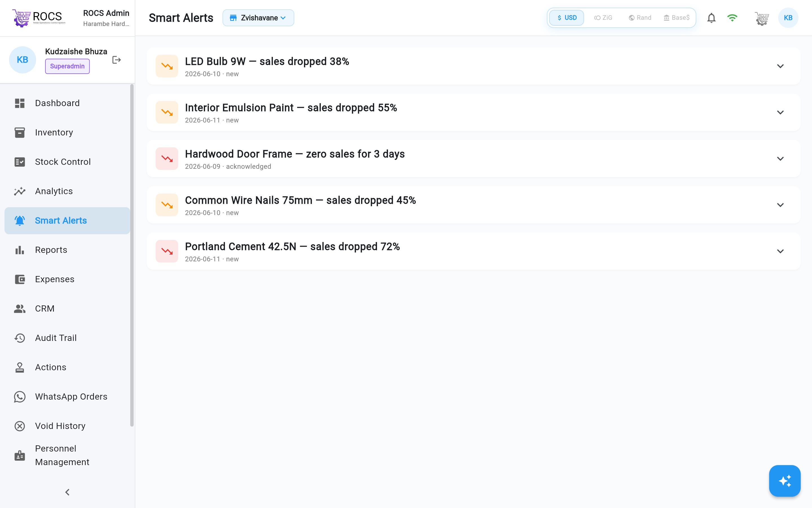Open the notifications bell
812x508 pixels.
tap(711, 18)
